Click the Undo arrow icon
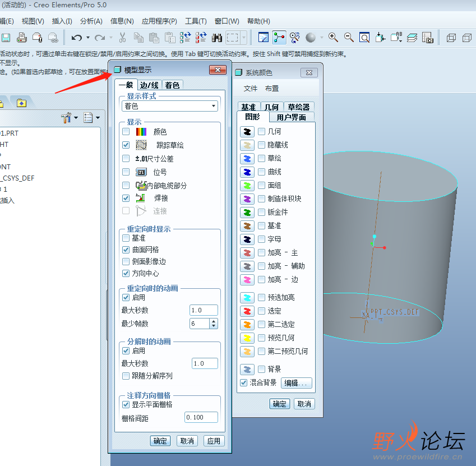476x466 pixels. tap(77, 38)
